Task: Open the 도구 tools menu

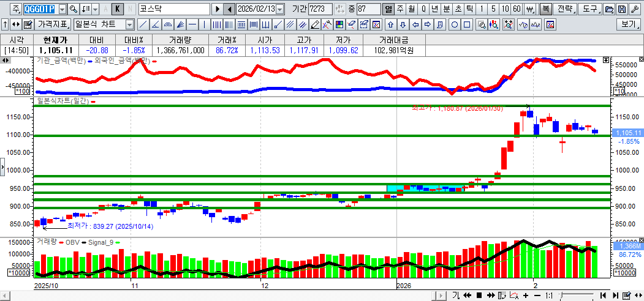Action: point(589,9)
